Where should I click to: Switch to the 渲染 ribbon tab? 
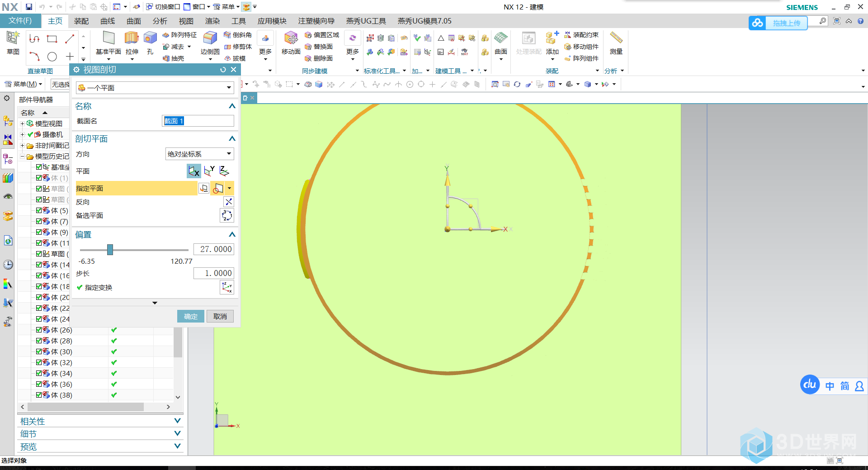coord(212,21)
